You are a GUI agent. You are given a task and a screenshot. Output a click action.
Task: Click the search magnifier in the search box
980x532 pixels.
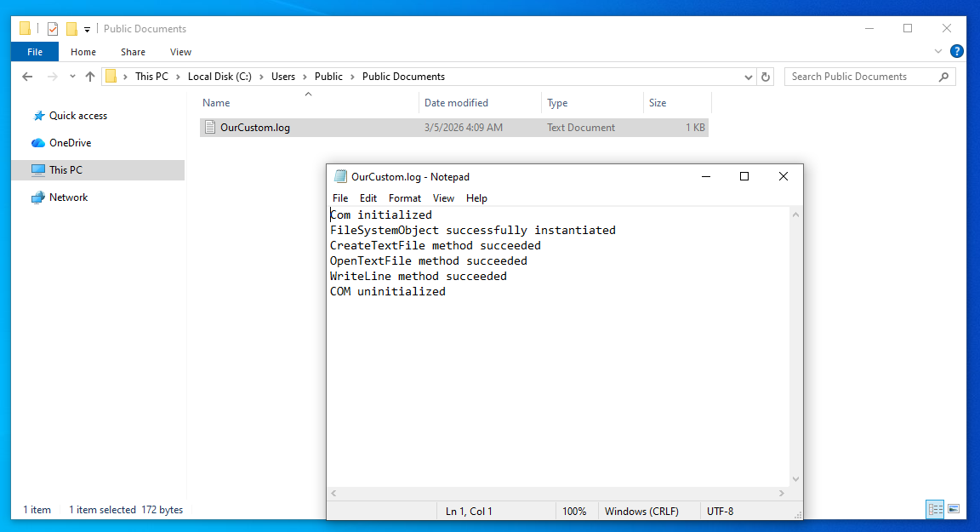pos(943,77)
